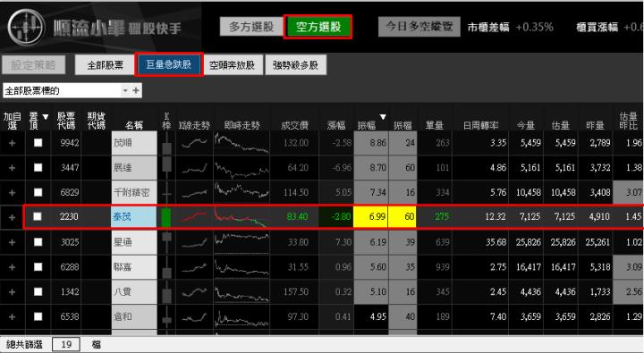Image resolution: width=644 pixels, height=353 pixels.
Task: Add stock 1342 to the watchlist with its plus icon
Action: pyautogui.click(x=12, y=292)
